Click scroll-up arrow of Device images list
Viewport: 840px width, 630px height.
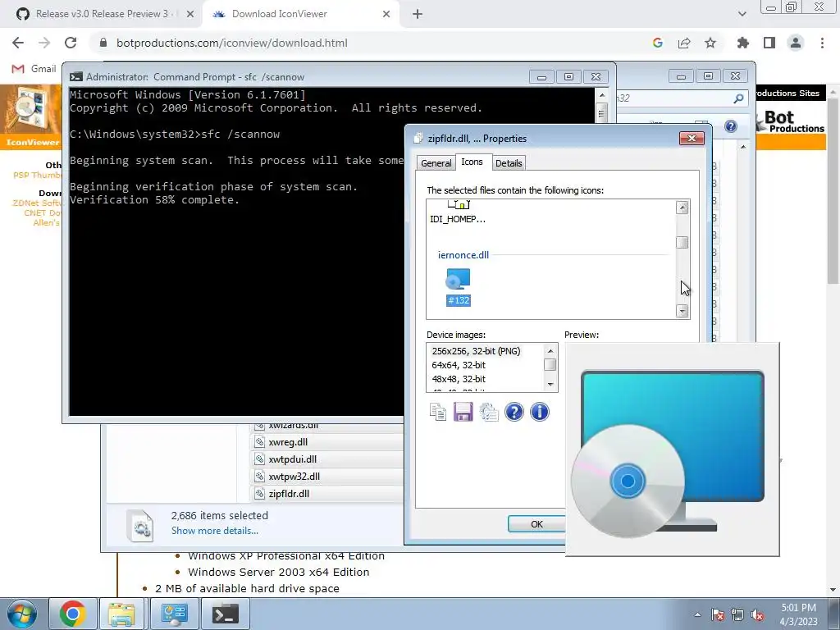pyautogui.click(x=550, y=351)
